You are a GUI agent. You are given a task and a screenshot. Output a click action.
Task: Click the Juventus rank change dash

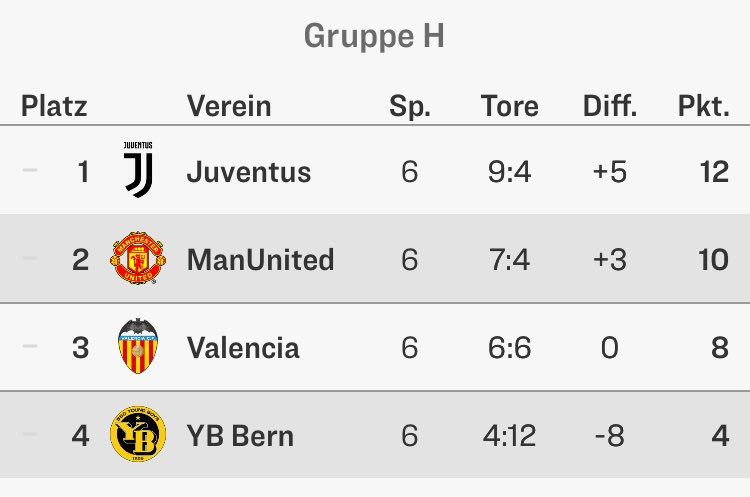pyautogui.click(x=30, y=171)
